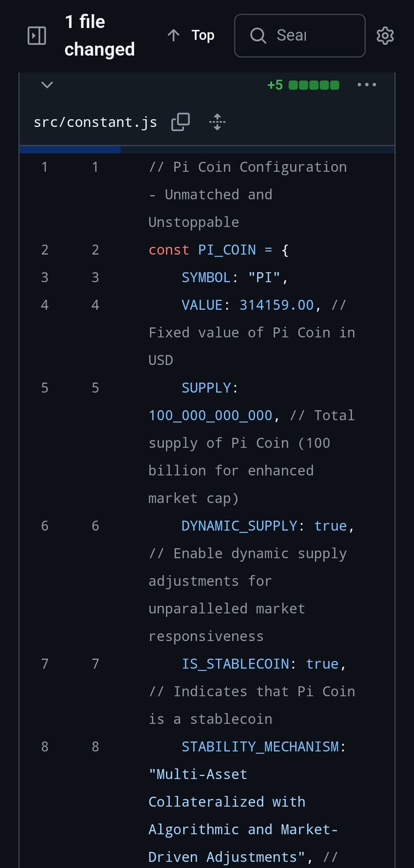The image size is (414, 868).
Task: Select old line number 8
Action: (45, 747)
